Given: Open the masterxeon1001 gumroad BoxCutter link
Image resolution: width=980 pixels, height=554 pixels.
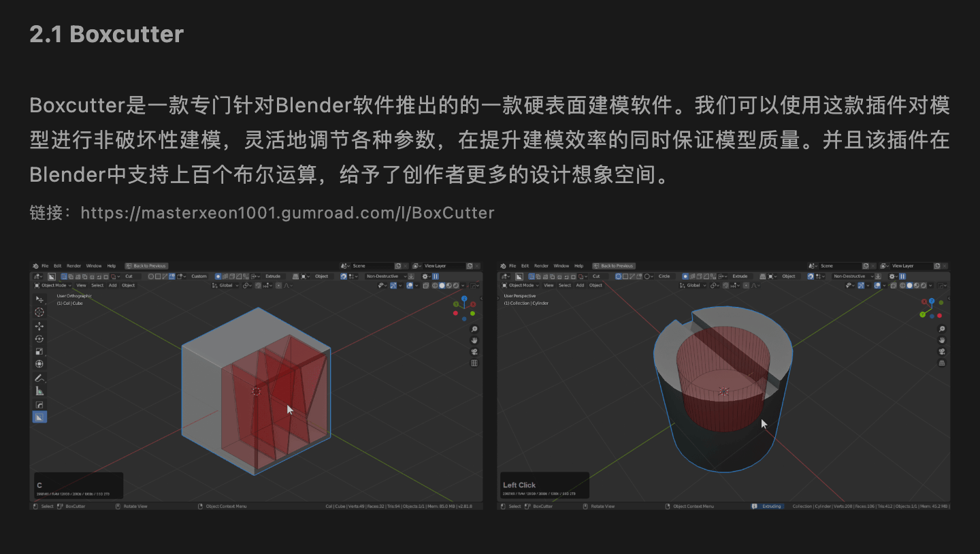Looking at the screenshot, I should point(287,213).
